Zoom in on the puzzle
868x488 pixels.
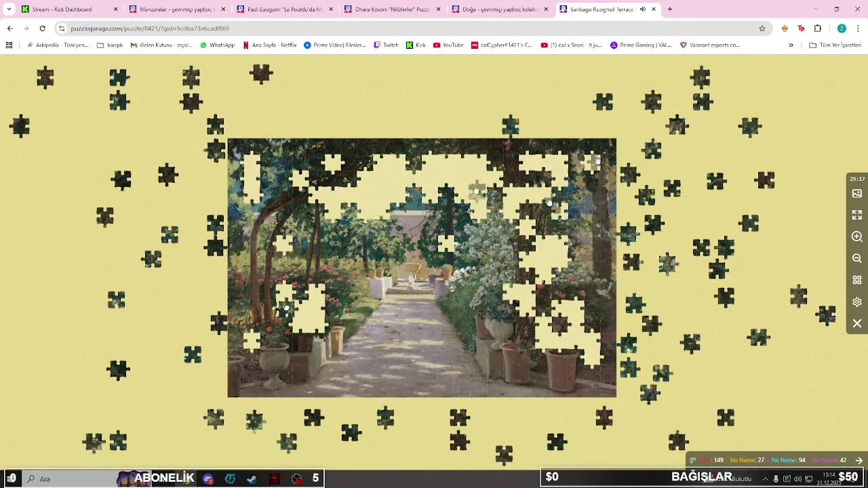click(x=857, y=237)
